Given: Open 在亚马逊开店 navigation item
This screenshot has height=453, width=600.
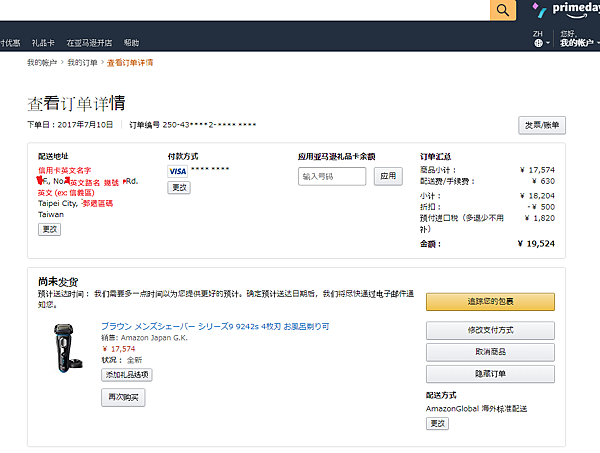Looking at the screenshot, I should (89, 43).
